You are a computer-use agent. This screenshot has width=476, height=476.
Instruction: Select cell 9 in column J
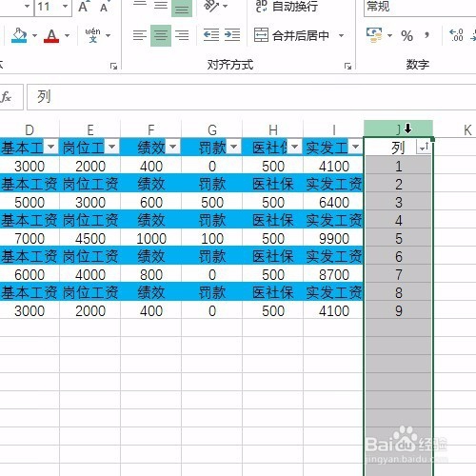pyautogui.click(x=399, y=311)
